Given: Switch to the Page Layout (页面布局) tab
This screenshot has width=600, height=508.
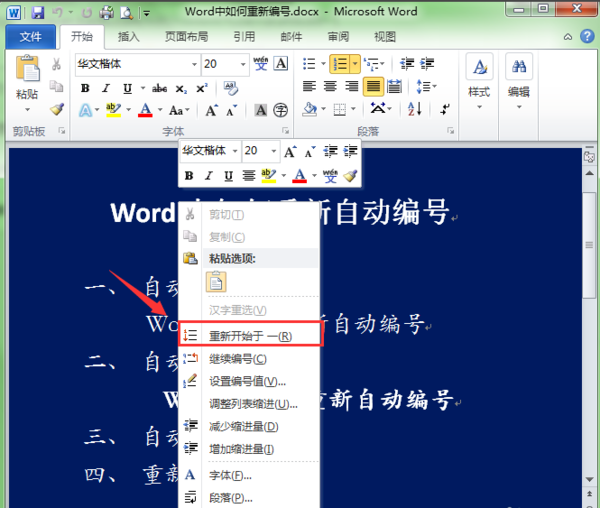Looking at the screenshot, I should point(186,37).
